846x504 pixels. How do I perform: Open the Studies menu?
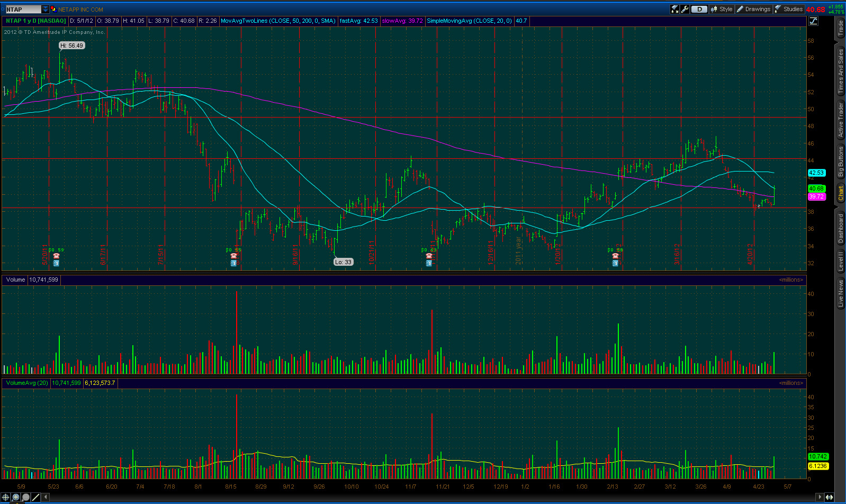(789, 9)
